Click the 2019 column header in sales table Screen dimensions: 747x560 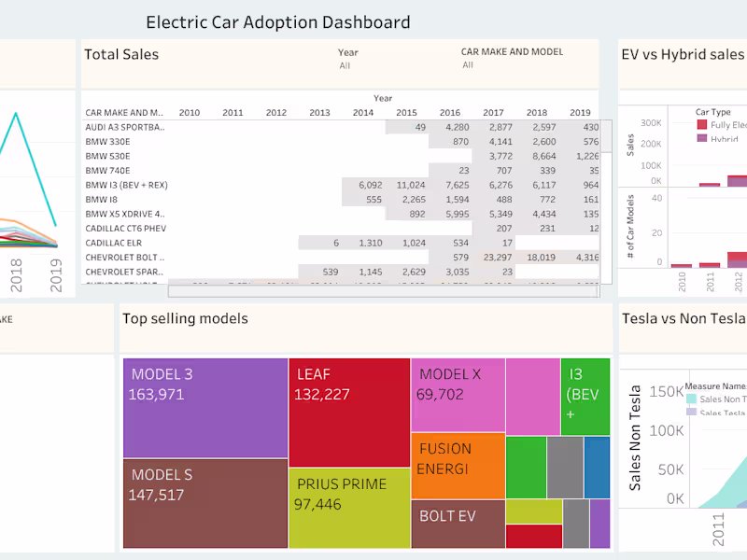pos(580,113)
